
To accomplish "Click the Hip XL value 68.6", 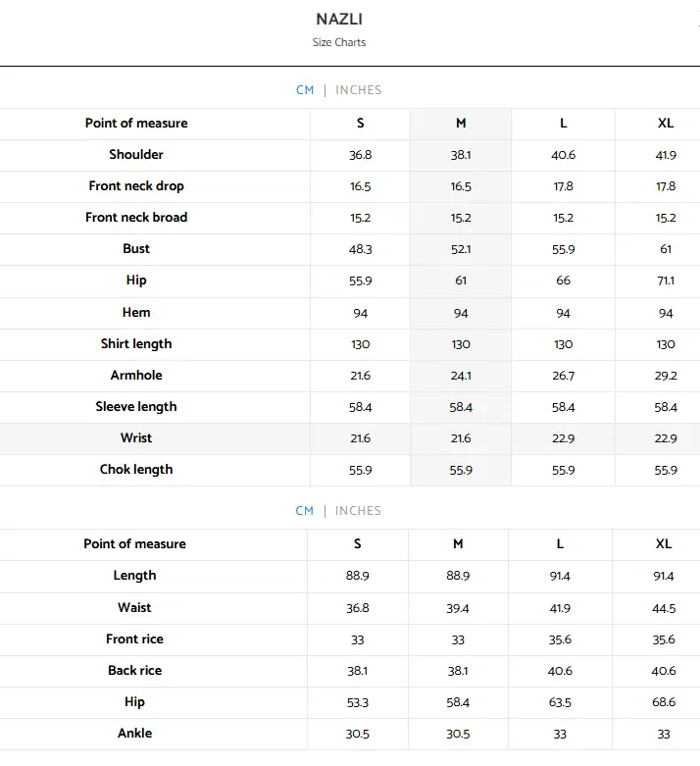I will tap(664, 702).
